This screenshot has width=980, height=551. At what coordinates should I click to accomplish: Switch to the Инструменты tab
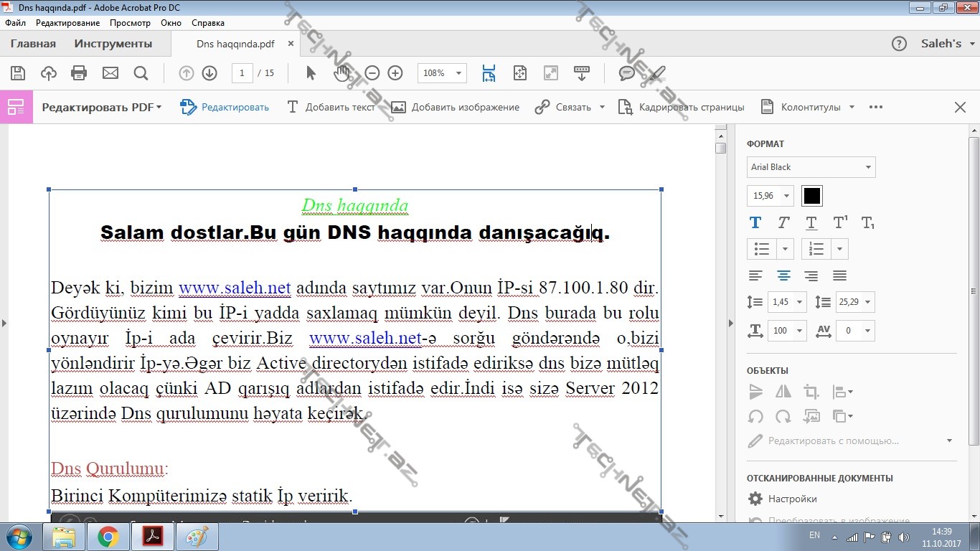pyautogui.click(x=113, y=44)
